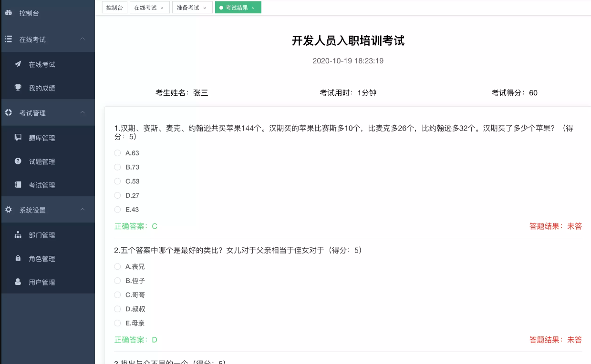
Task: Click the gear icon beside 系统设置
Action: pos(8,210)
